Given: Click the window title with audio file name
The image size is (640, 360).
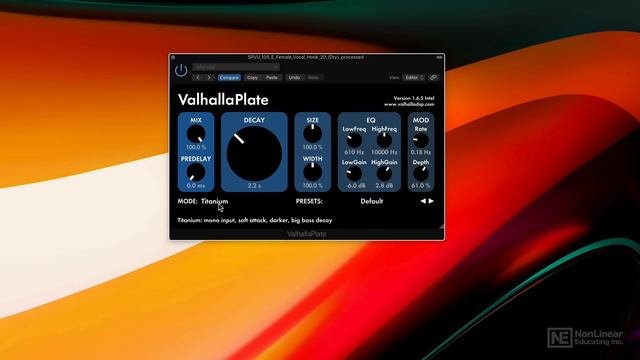Looking at the screenshot, I should (306, 57).
